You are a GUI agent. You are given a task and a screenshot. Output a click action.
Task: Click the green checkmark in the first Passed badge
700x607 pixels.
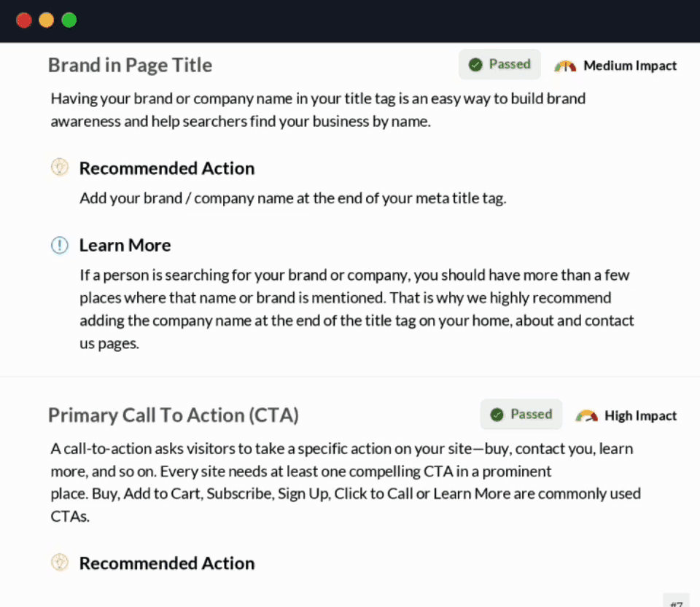477,64
